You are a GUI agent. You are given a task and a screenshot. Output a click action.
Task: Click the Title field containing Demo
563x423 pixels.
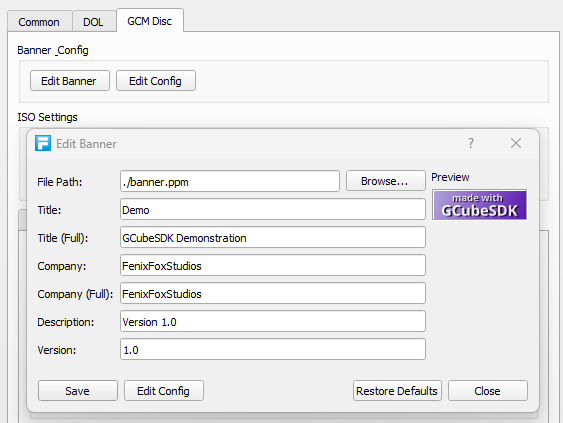click(x=273, y=209)
